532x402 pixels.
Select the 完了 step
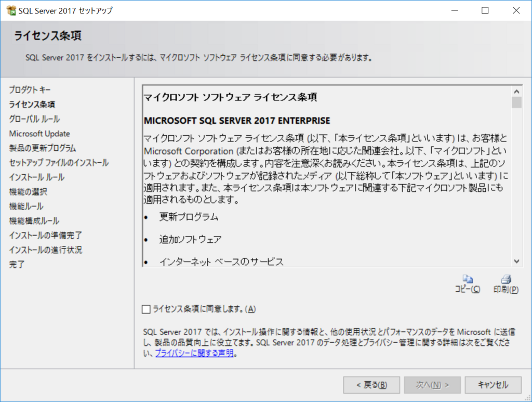point(17,265)
